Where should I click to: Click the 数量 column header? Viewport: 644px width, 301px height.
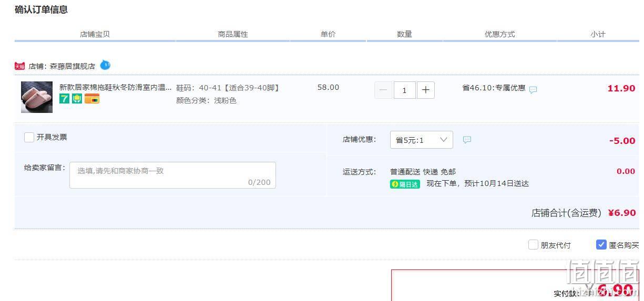404,34
